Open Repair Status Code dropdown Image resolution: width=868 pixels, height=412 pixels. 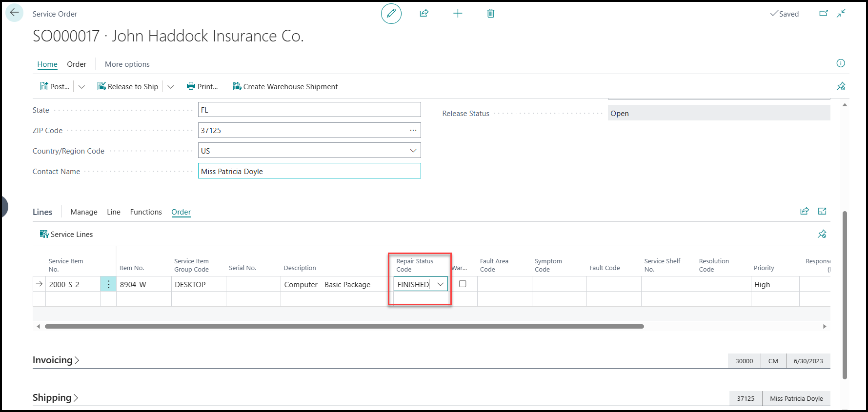coord(441,284)
